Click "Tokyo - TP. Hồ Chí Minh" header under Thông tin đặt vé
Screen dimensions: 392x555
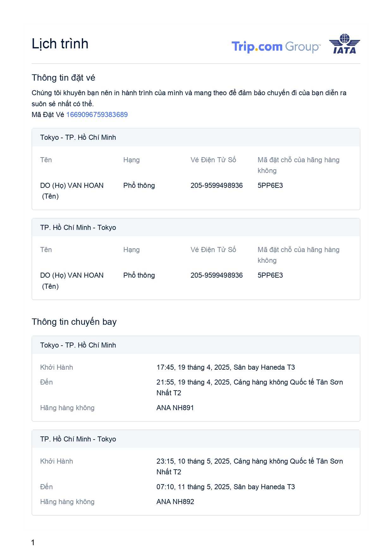pyautogui.click(x=78, y=137)
